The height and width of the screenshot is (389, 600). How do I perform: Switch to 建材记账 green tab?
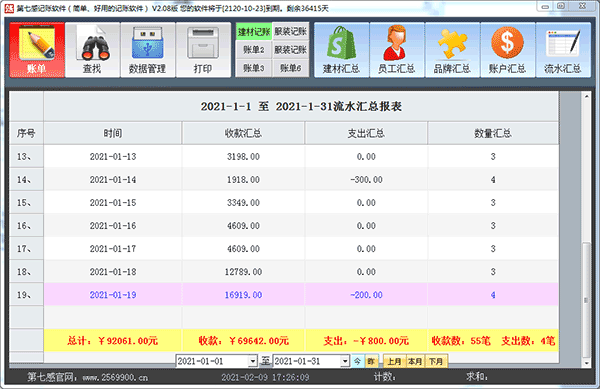[x=254, y=31]
